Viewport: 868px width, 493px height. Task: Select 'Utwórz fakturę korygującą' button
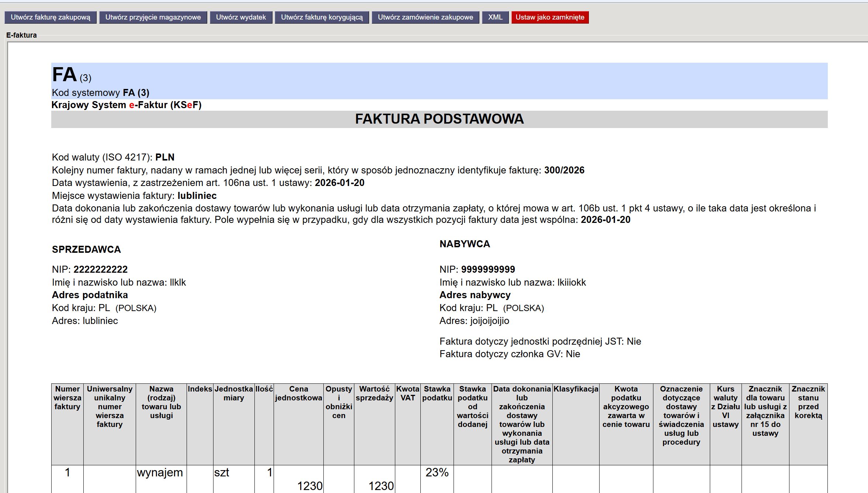tap(322, 17)
